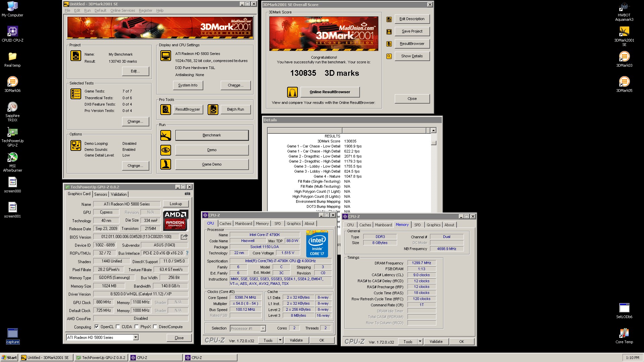
Task: Open the Online Services menu
Action: pos(122,10)
